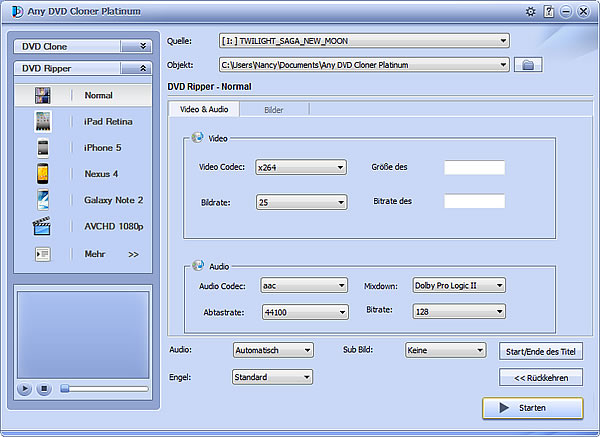Image resolution: width=600 pixels, height=437 pixels.
Task: Choose the iPhone 5 device icon
Action: [x=43, y=148]
